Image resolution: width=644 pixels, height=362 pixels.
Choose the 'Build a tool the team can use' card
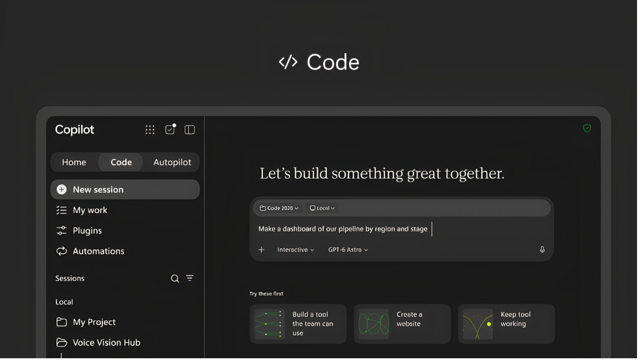[x=298, y=324]
